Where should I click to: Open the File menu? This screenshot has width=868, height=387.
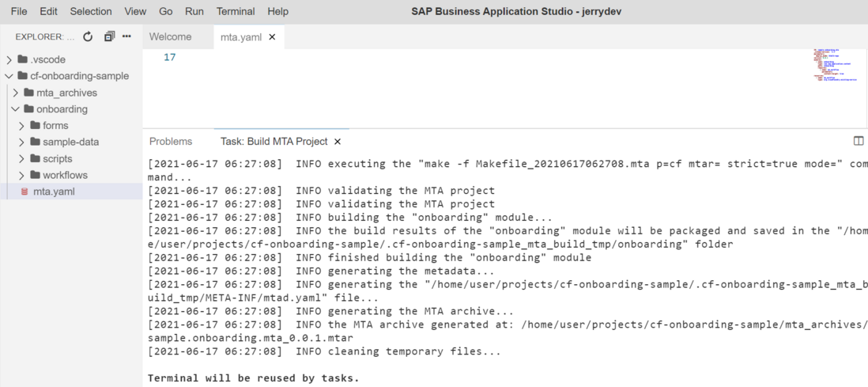pos(19,12)
